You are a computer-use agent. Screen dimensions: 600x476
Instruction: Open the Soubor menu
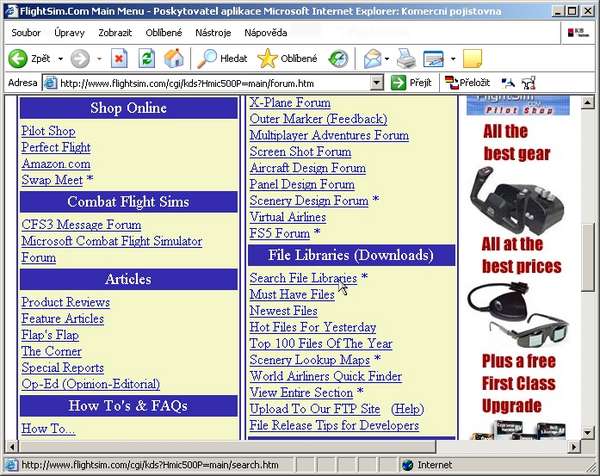point(26,33)
